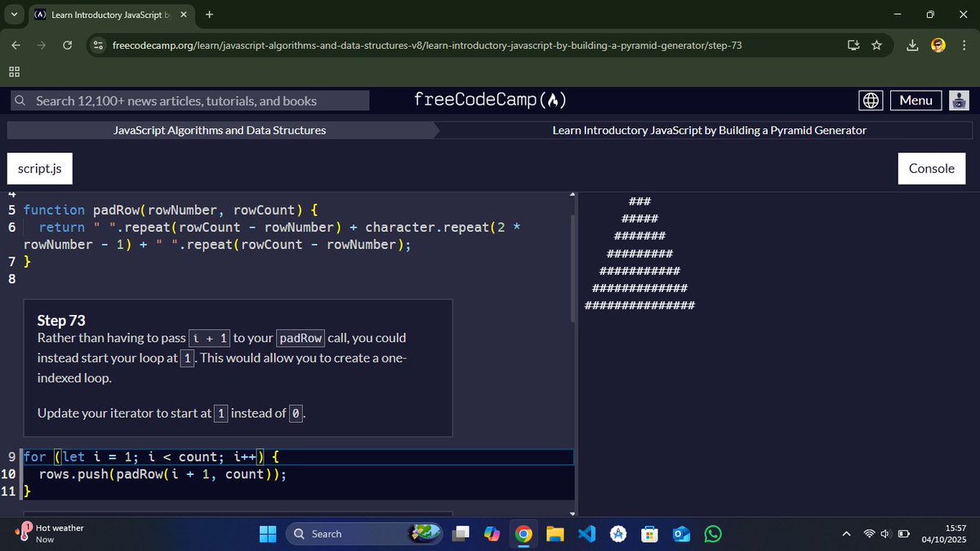Click the last pyramid row in console
The height and width of the screenshot is (551, 980).
(639, 305)
